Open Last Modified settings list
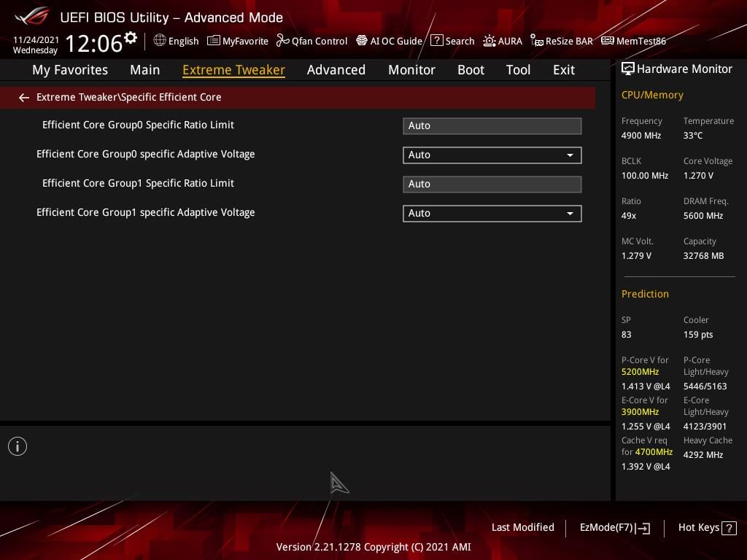This screenshot has height=560, width=747. [522, 528]
